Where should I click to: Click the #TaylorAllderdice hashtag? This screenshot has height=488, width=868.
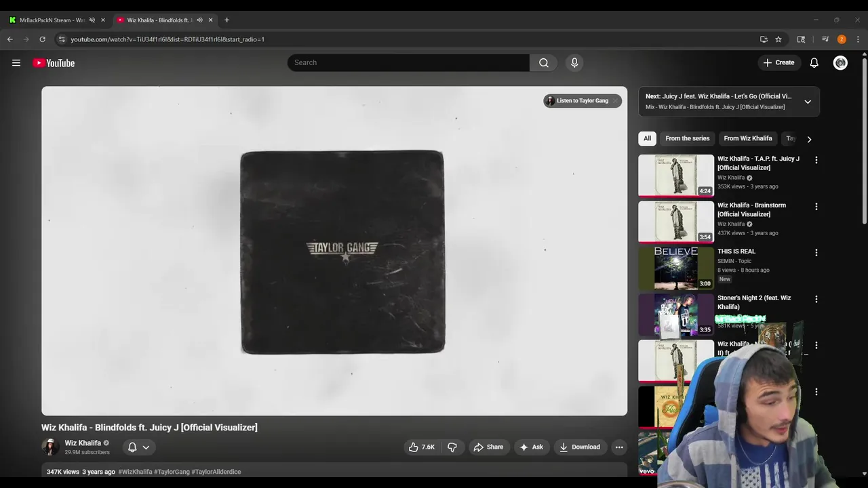(216, 472)
